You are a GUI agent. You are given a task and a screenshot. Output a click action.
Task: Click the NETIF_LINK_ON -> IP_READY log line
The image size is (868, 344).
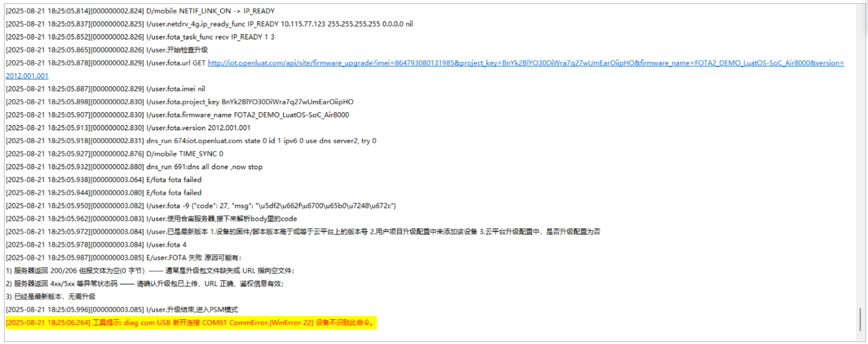140,11
